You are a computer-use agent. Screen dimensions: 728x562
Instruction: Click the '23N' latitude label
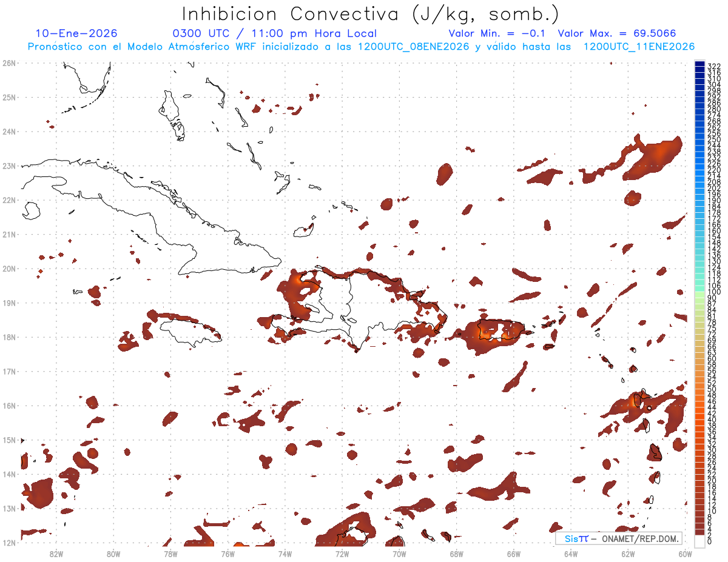8,166
